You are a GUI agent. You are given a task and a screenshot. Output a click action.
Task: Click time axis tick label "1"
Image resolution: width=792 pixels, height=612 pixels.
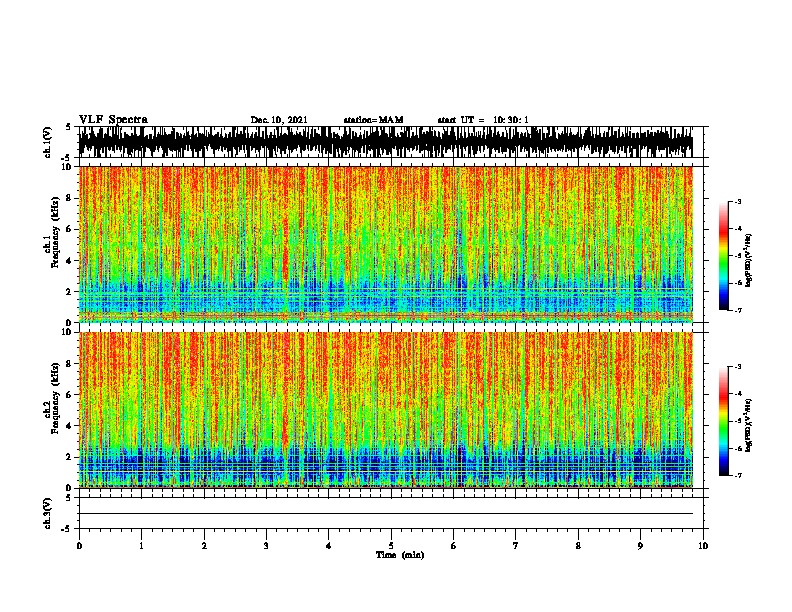(x=141, y=546)
